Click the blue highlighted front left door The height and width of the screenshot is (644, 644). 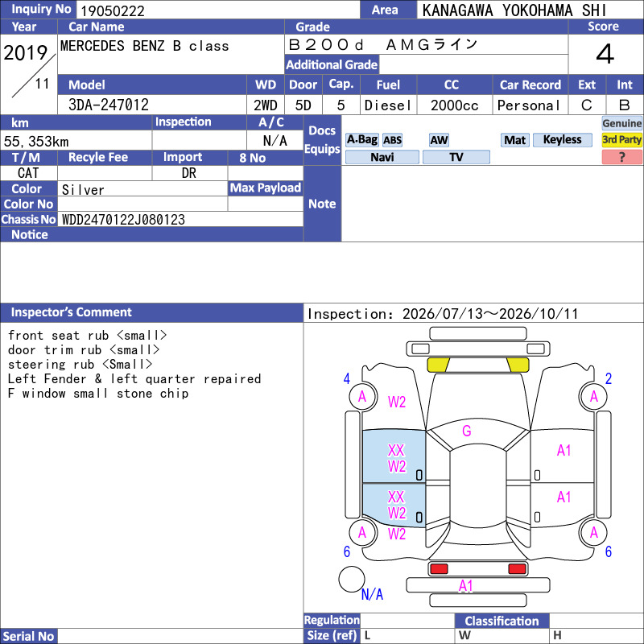pyautogui.click(x=394, y=456)
